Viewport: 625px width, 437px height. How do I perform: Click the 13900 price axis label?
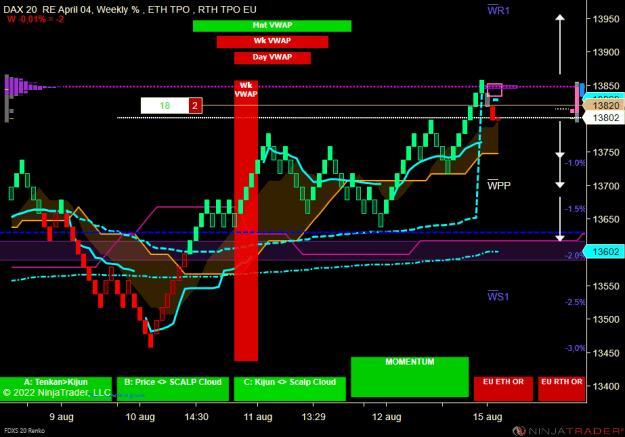[x=606, y=52]
